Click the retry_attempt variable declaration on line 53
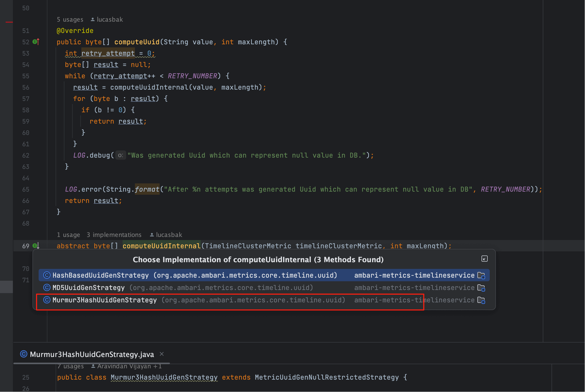This screenshot has width=585, height=392. point(108,53)
